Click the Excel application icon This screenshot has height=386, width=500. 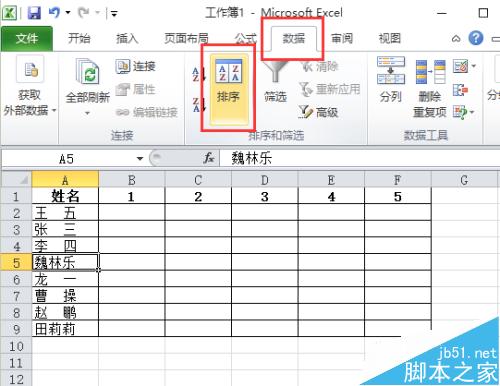click(x=9, y=13)
